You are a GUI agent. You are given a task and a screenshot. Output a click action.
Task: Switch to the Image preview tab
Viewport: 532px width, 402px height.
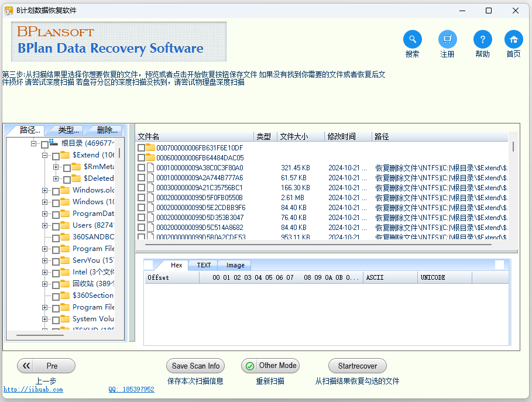[235, 265]
